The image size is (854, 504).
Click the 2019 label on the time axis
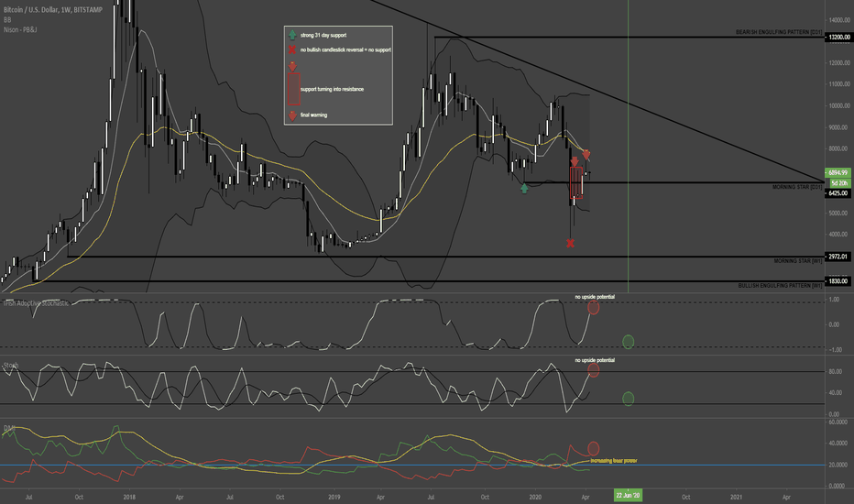[x=334, y=497]
